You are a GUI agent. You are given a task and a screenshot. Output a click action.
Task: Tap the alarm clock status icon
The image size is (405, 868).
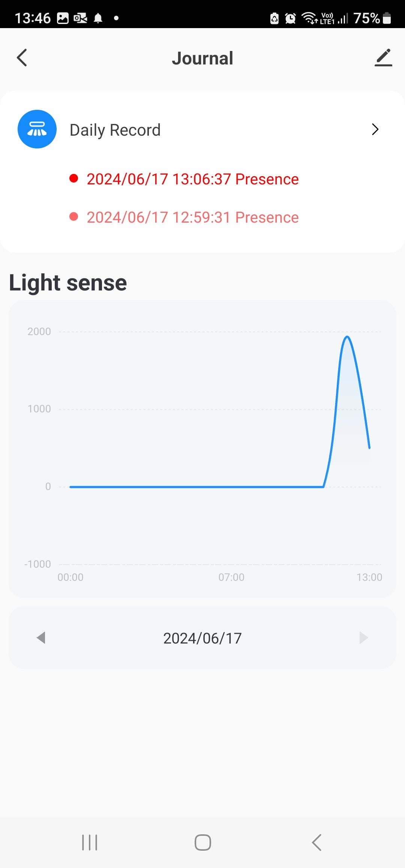coord(290,18)
